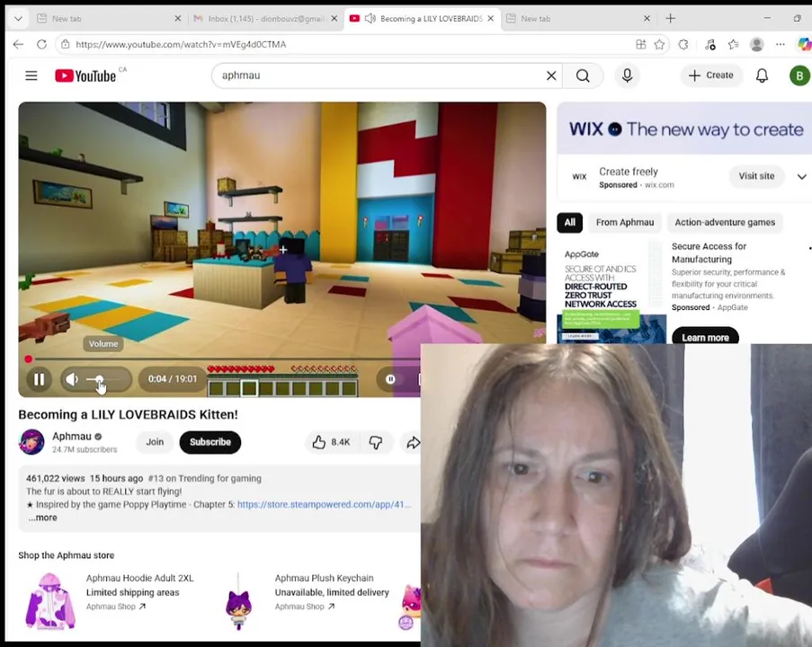Screen dimensions: 812x647
Task: Refresh the page
Action: pyautogui.click(x=42, y=45)
